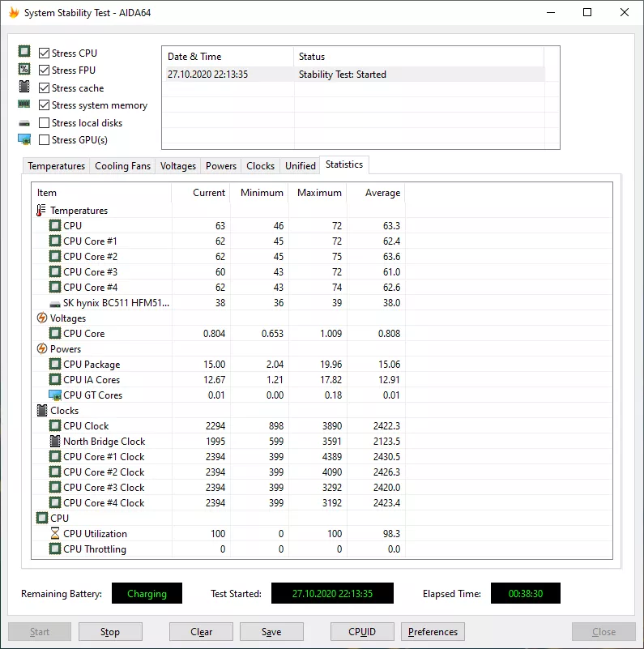Click the system memory RAM icon
The image size is (644, 649).
[x=24, y=104]
